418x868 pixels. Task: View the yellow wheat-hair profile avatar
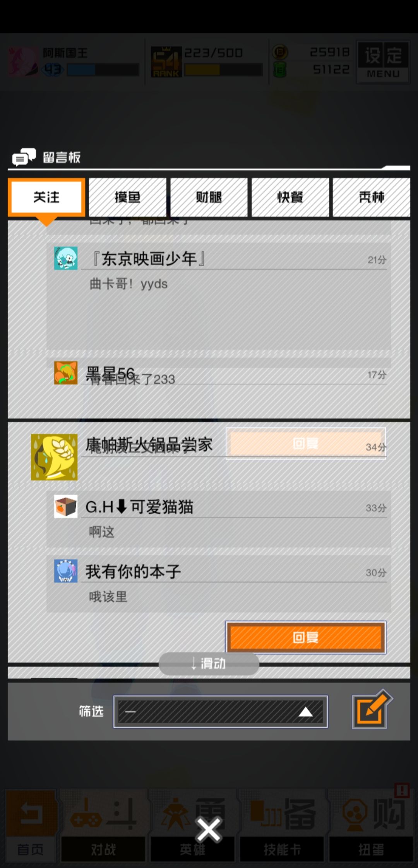[54, 457]
